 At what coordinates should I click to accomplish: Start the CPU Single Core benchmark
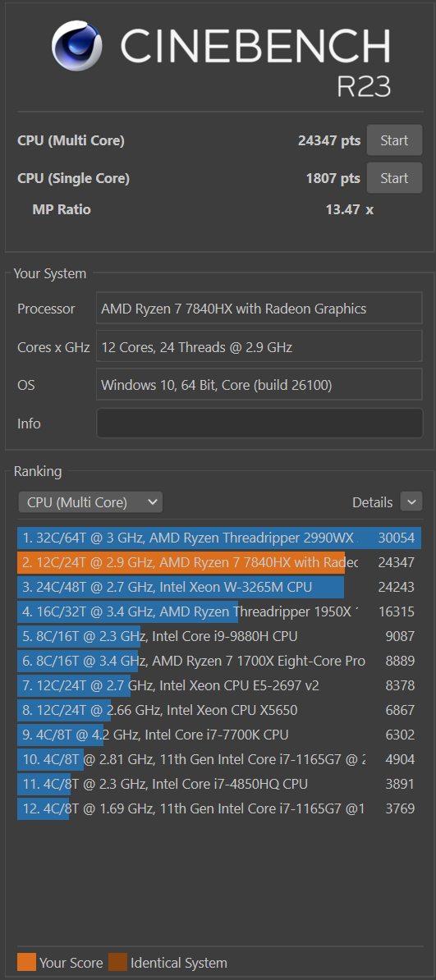pyautogui.click(x=394, y=178)
